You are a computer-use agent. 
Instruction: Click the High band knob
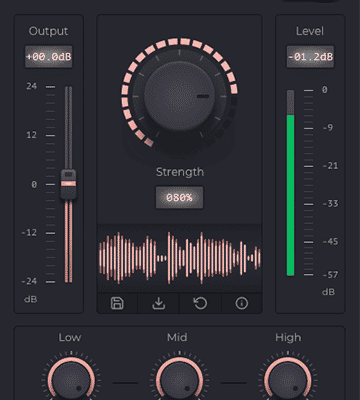(288, 381)
